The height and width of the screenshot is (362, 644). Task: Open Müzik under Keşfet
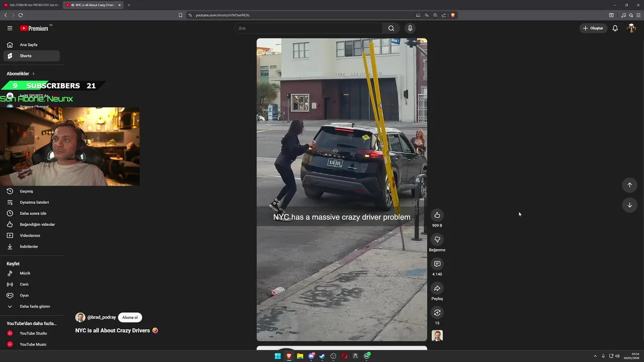click(32, 273)
